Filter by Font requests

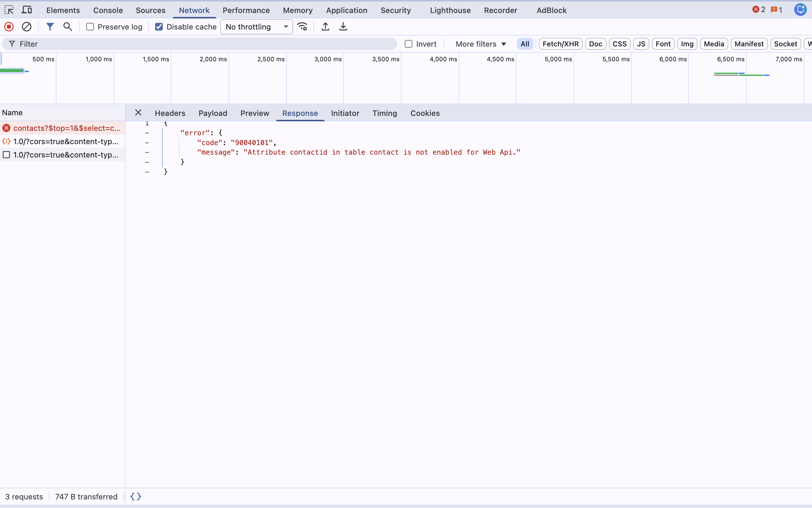pos(663,44)
